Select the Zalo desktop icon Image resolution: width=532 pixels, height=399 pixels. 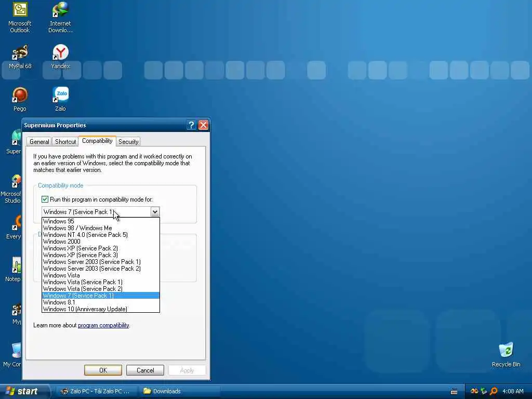(60, 100)
